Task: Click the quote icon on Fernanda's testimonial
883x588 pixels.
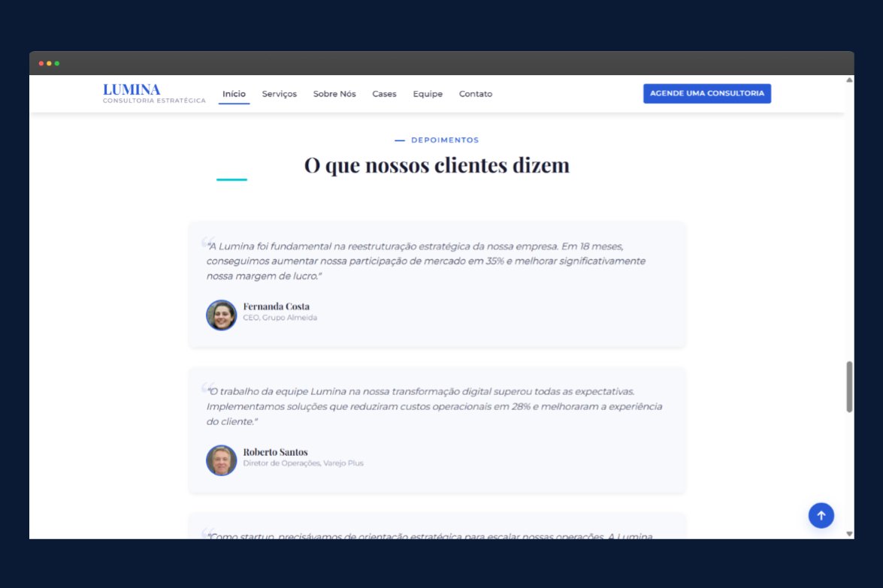Action: tap(208, 242)
